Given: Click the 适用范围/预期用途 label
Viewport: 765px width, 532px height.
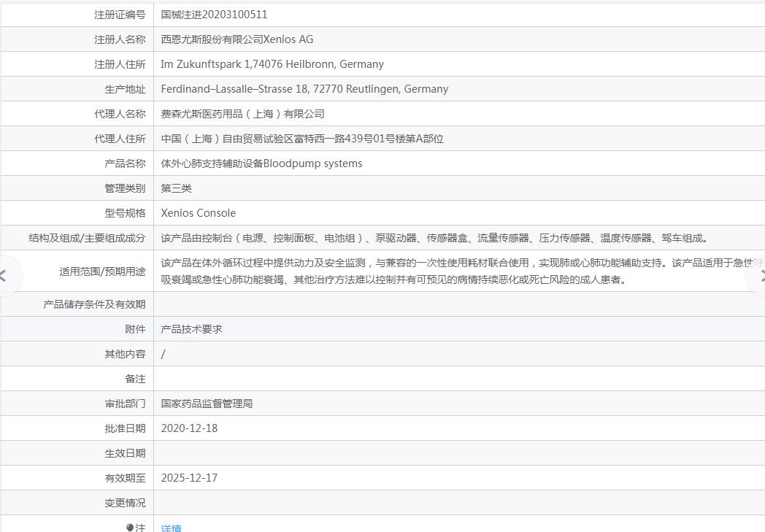Looking at the screenshot, I should pyautogui.click(x=102, y=271).
